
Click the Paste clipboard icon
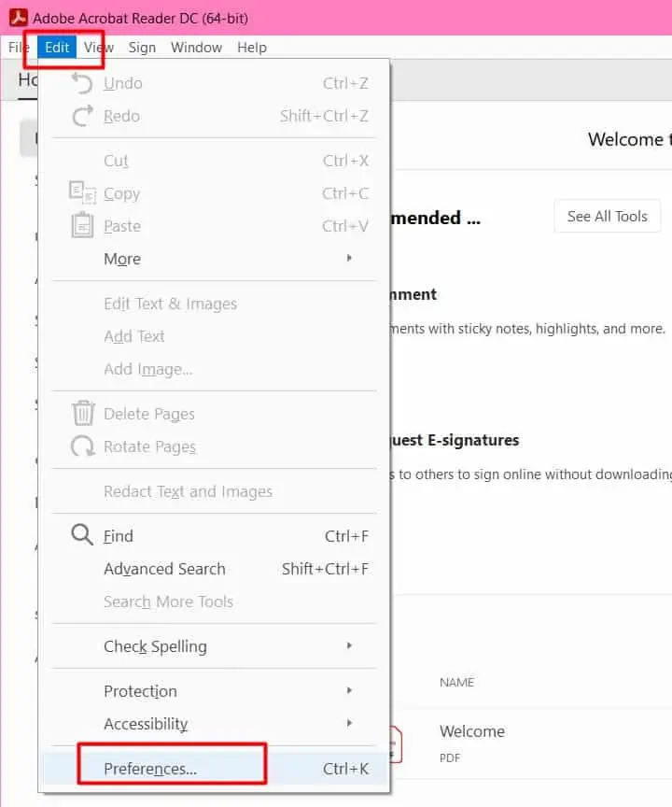pos(82,226)
